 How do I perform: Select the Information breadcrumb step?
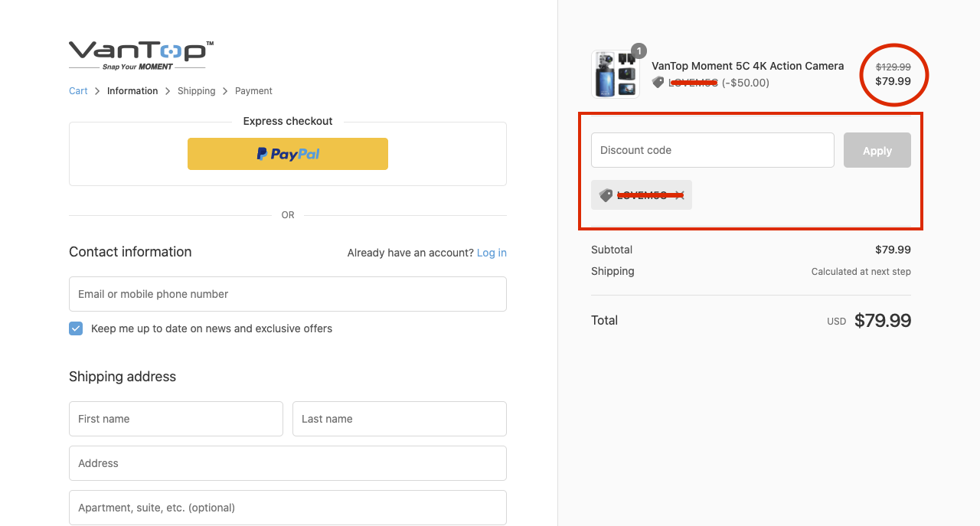point(132,91)
